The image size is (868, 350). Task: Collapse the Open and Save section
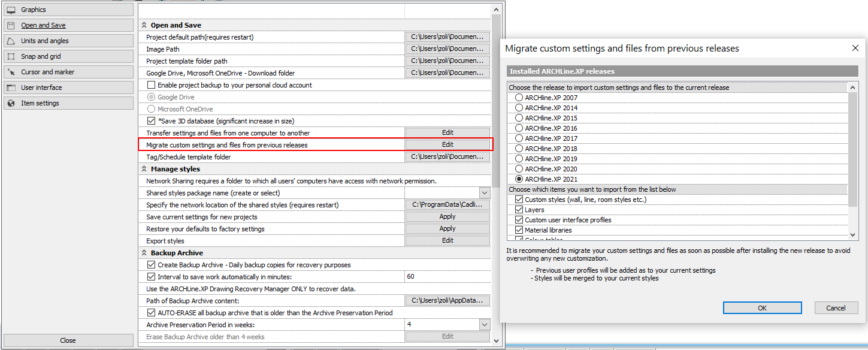[x=144, y=25]
